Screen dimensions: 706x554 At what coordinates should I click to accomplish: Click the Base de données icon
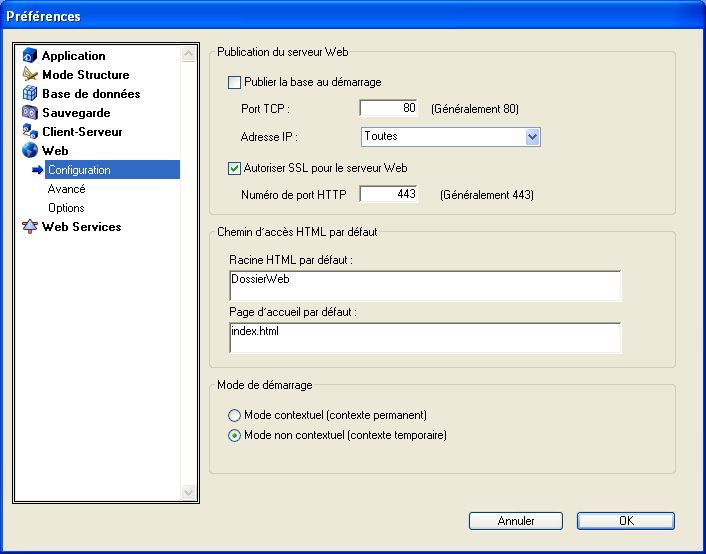point(30,94)
